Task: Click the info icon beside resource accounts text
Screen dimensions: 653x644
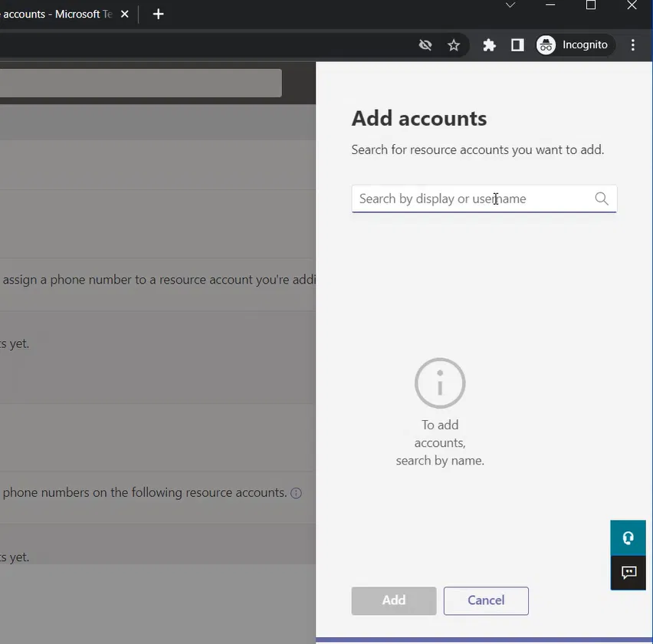Action: 296,493
